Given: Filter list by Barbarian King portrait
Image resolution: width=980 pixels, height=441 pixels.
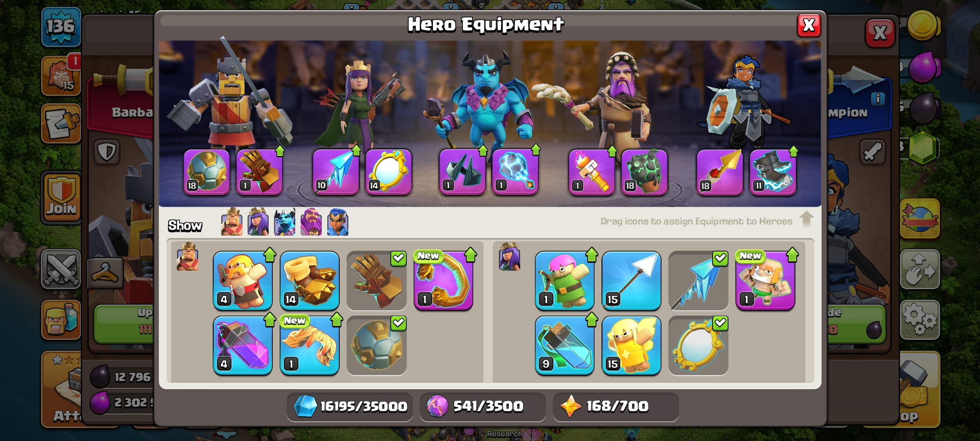Looking at the screenshot, I should [x=232, y=222].
